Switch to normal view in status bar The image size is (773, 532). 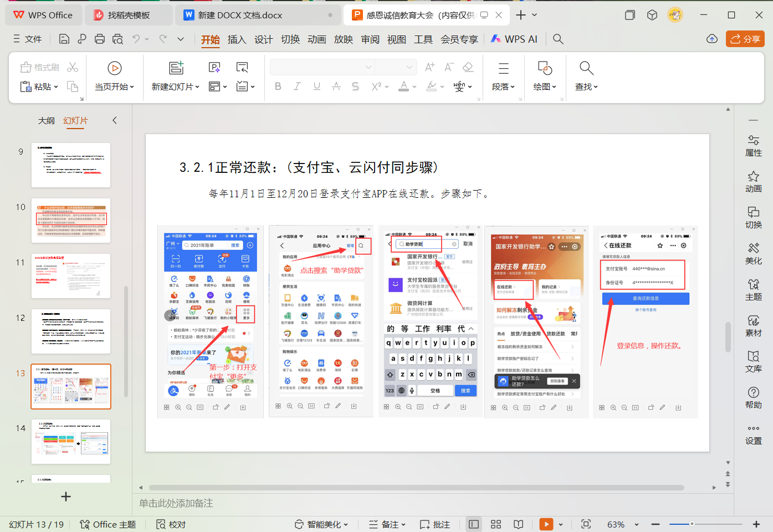point(474,524)
